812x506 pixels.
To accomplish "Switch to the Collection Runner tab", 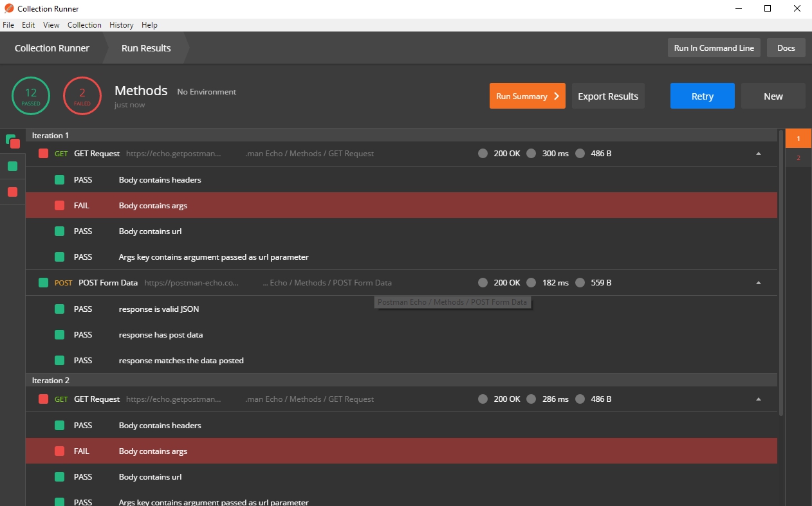I will pyautogui.click(x=51, y=48).
